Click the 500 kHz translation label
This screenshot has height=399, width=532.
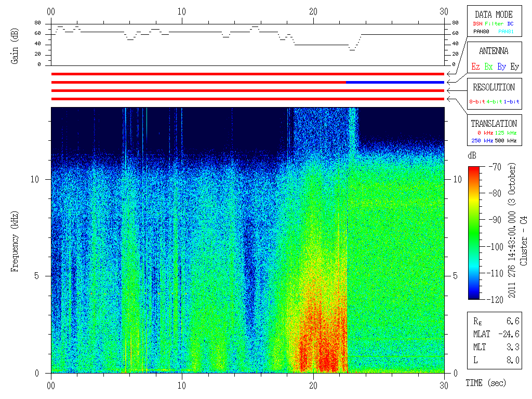[x=506, y=140]
